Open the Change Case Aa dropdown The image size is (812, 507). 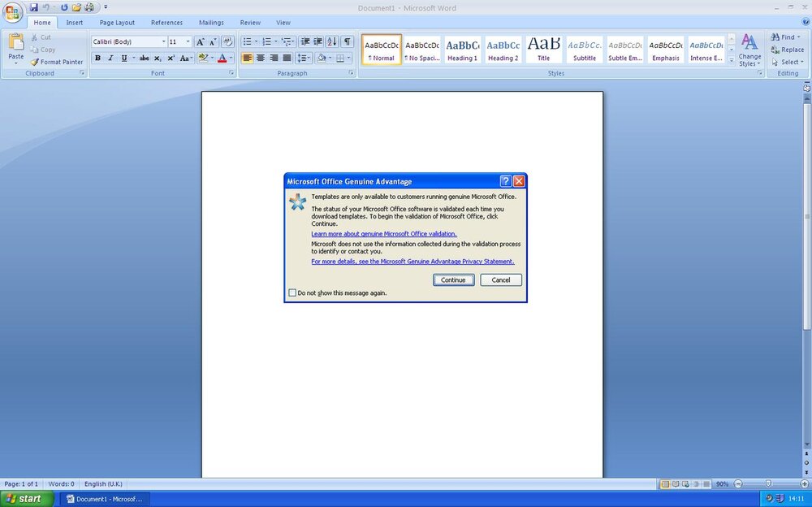click(x=187, y=58)
